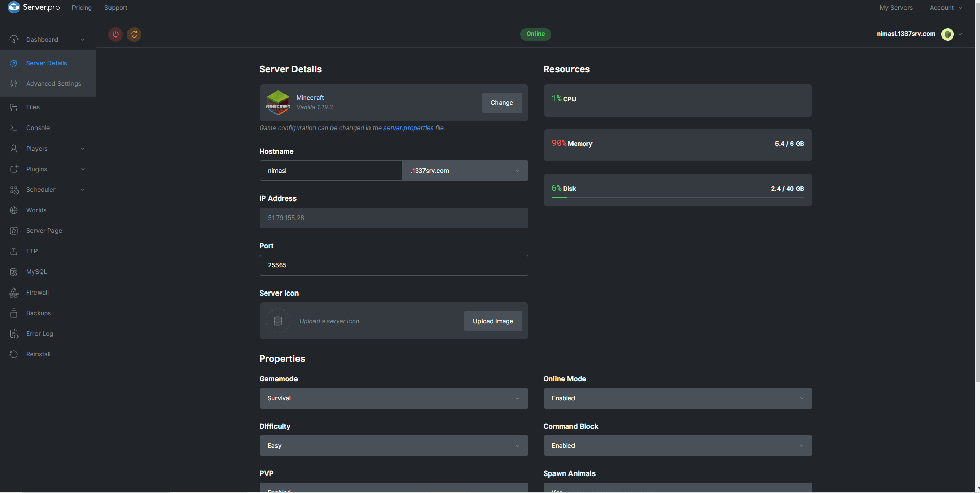The image size is (980, 493).
Task: Click the Error Log icon
Action: (14, 334)
